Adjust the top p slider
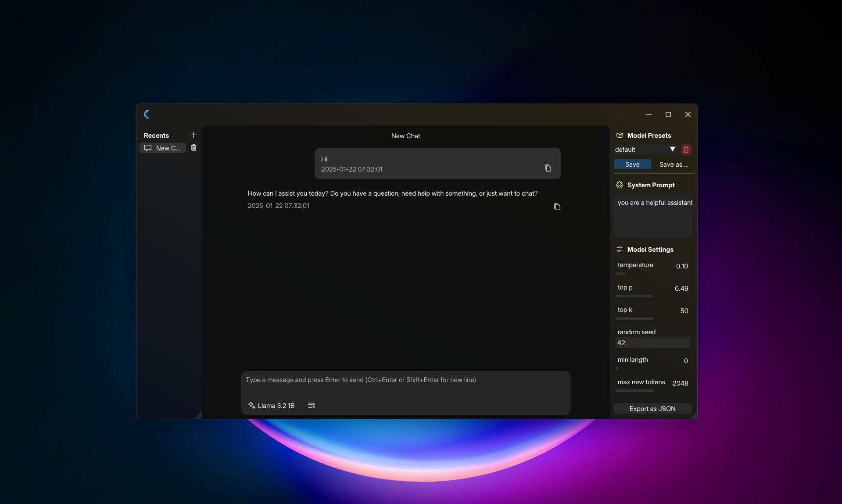 pyautogui.click(x=652, y=296)
